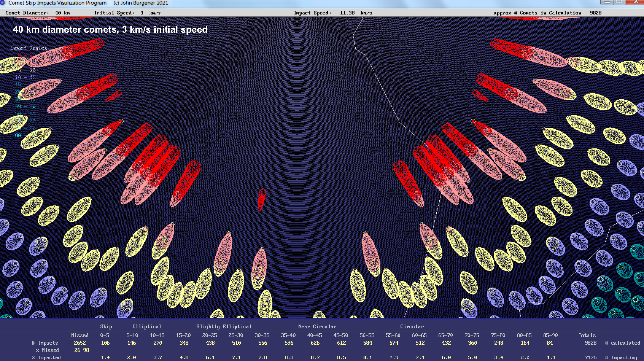Click the Comets in Calculation 9828 count

(595, 13)
